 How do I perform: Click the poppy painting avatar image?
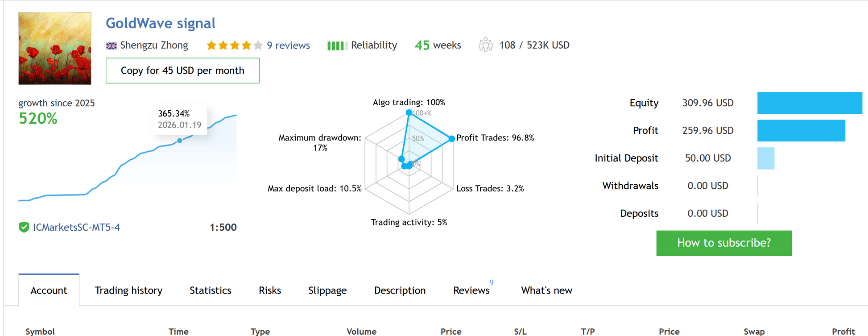[55, 49]
